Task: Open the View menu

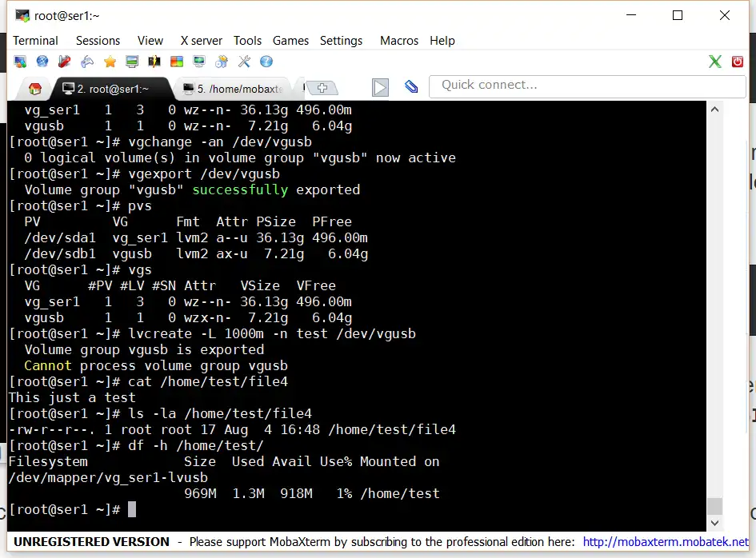Action: (x=150, y=41)
